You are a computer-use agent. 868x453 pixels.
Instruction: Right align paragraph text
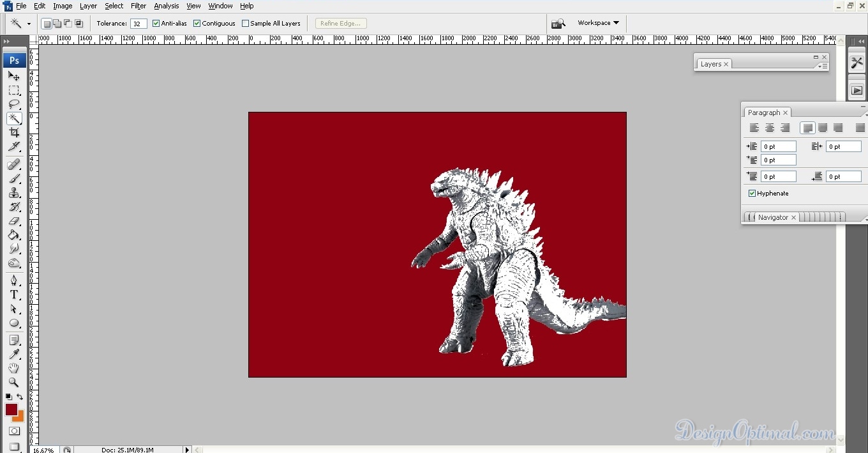click(785, 128)
